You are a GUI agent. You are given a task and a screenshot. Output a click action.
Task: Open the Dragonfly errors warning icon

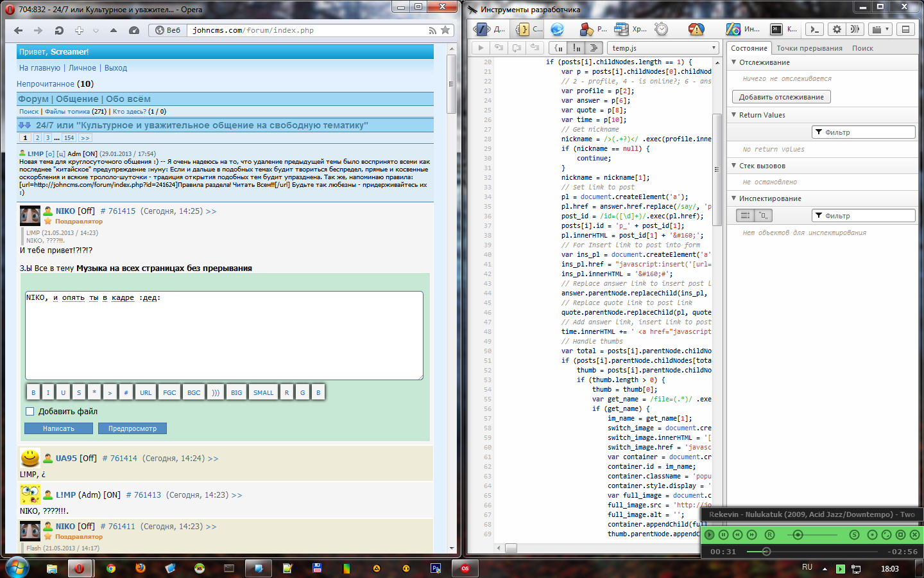click(696, 29)
